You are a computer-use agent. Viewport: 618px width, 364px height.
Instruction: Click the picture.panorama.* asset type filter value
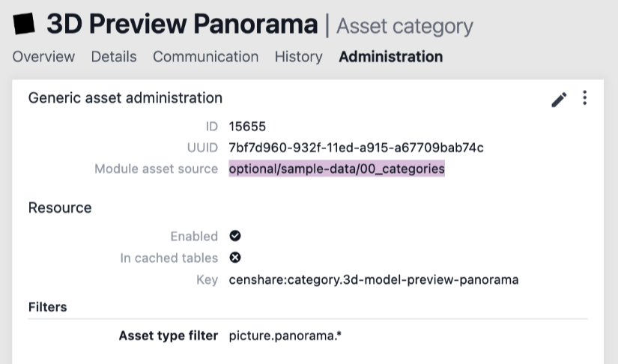pos(285,336)
